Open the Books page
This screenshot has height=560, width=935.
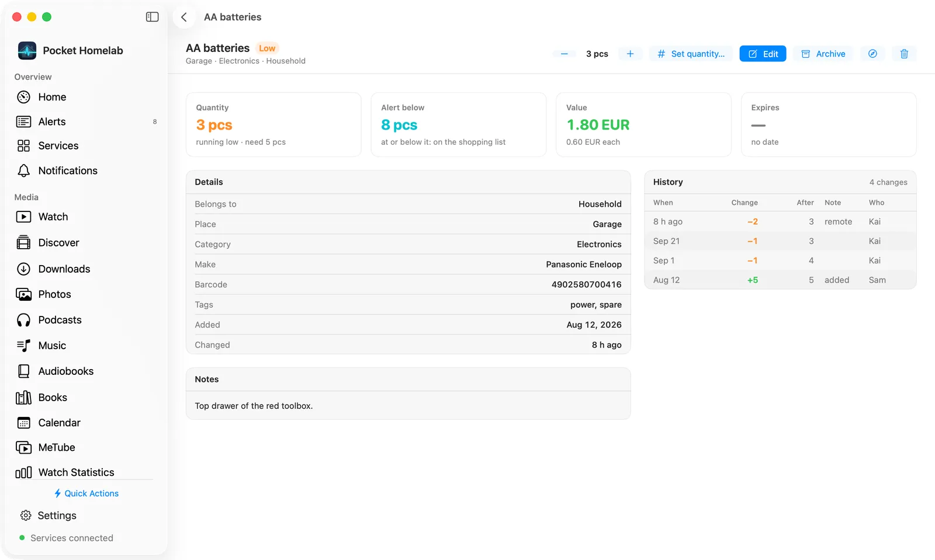click(85, 398)
